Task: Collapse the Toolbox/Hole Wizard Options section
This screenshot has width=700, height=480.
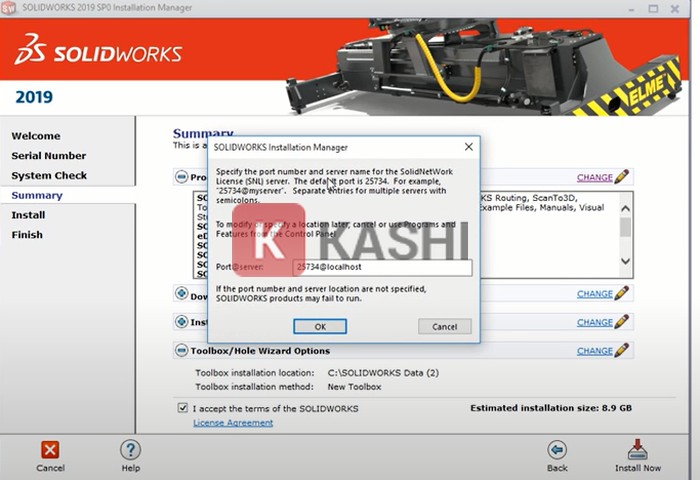Action: [181, 351]
